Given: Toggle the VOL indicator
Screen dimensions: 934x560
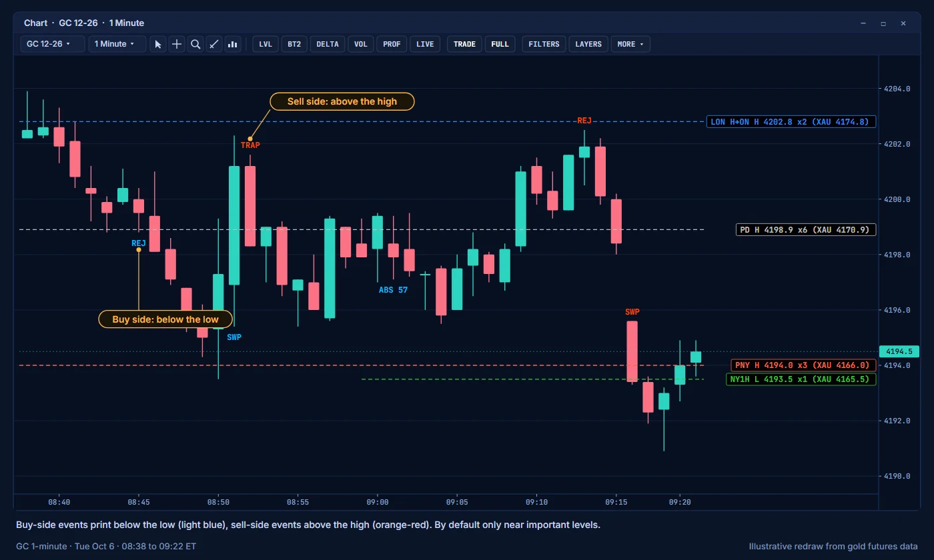Looking at the screenshot, I should click(x=361, y=44).
